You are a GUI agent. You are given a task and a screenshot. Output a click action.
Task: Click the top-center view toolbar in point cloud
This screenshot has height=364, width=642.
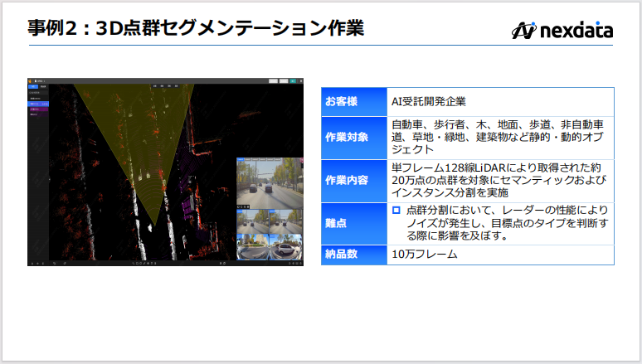tap(163, 84)
